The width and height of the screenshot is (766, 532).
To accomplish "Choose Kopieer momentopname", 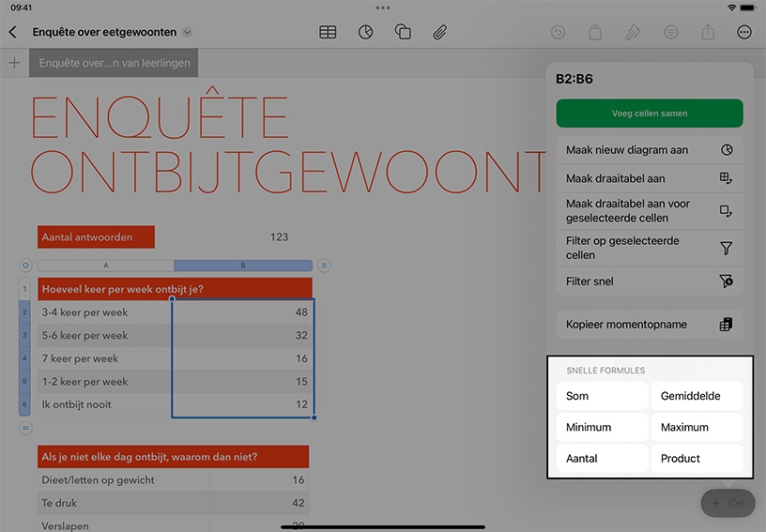I will tap(650, 325).
